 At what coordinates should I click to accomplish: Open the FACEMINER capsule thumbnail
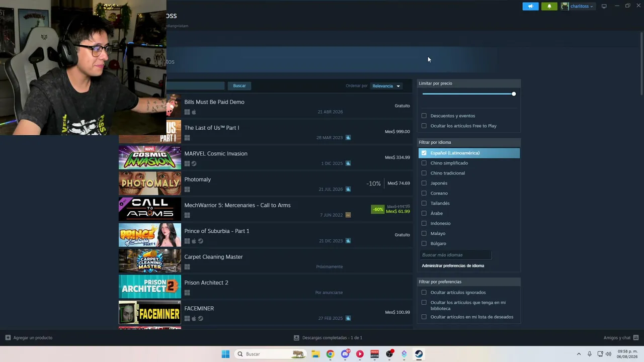tap(150, 312)
